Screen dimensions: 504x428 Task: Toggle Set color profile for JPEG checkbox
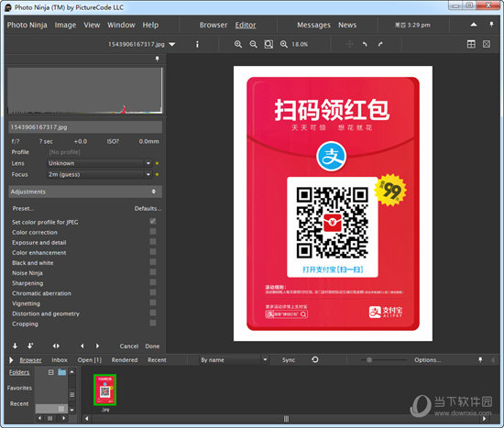153,221
